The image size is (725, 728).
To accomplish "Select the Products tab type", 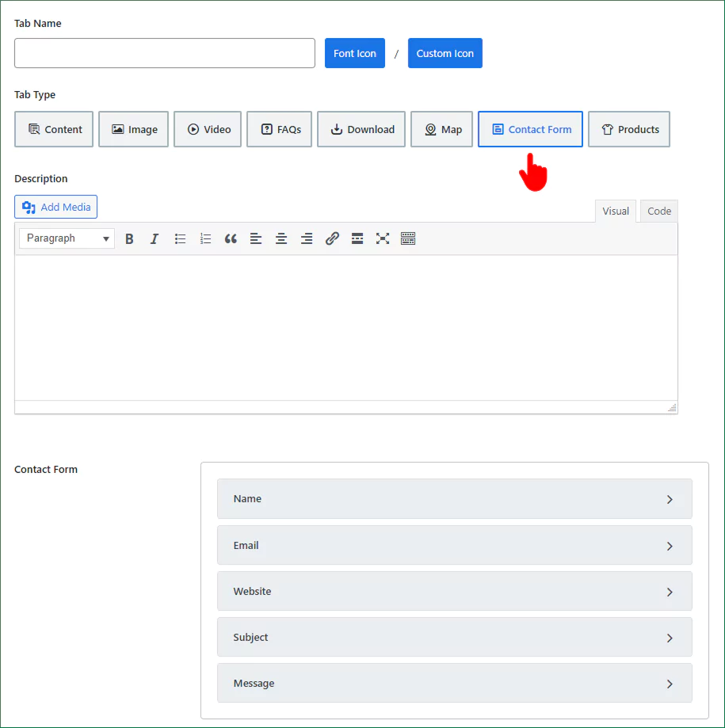I will coord(629,129).
